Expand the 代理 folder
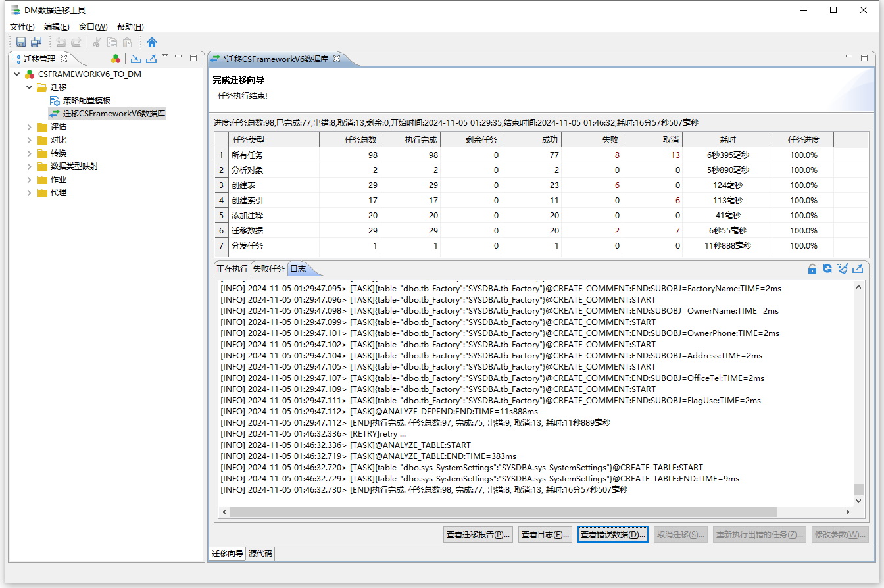884x588 pixels. click(x=30, y=193)
